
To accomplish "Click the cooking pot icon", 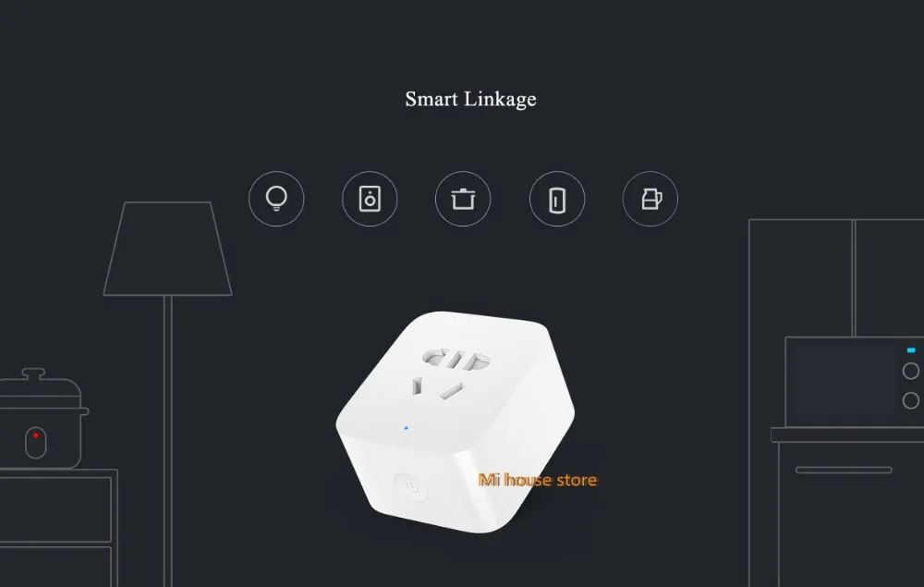I will [x=463, y=199].
